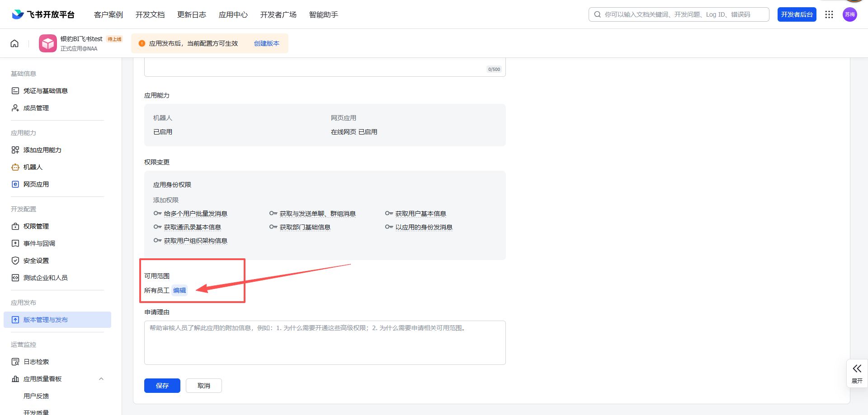Open the 开发者后台 button

click(797, 14)
